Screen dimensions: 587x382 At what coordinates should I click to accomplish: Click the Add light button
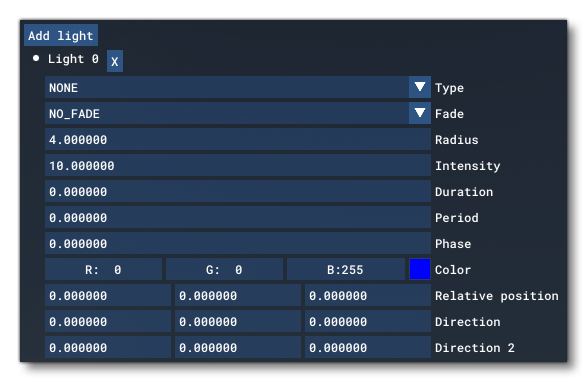(61, 36)
